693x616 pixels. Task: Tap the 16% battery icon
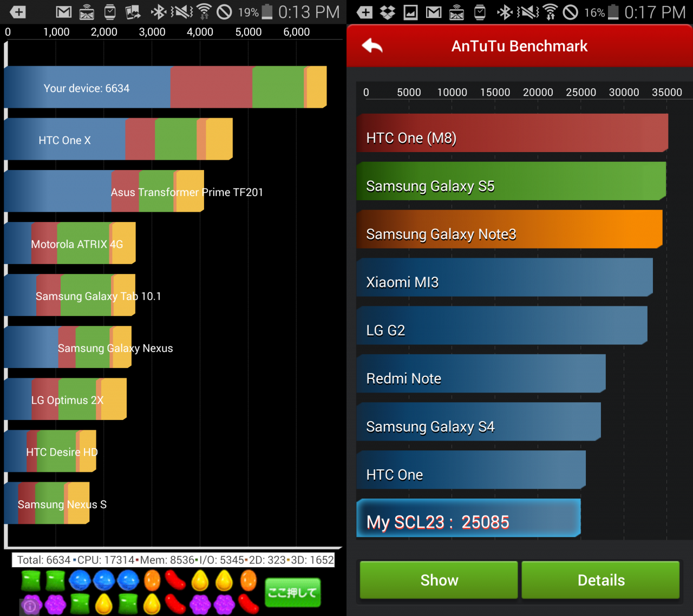[x=613, y=12]
